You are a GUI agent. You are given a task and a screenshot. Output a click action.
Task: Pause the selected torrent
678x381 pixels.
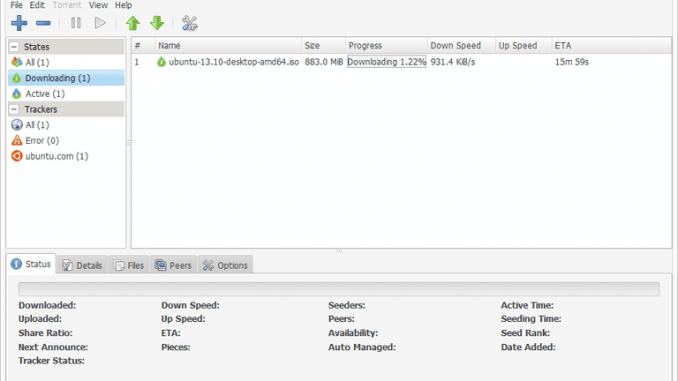pyautogui.click(x=76, y=23)
